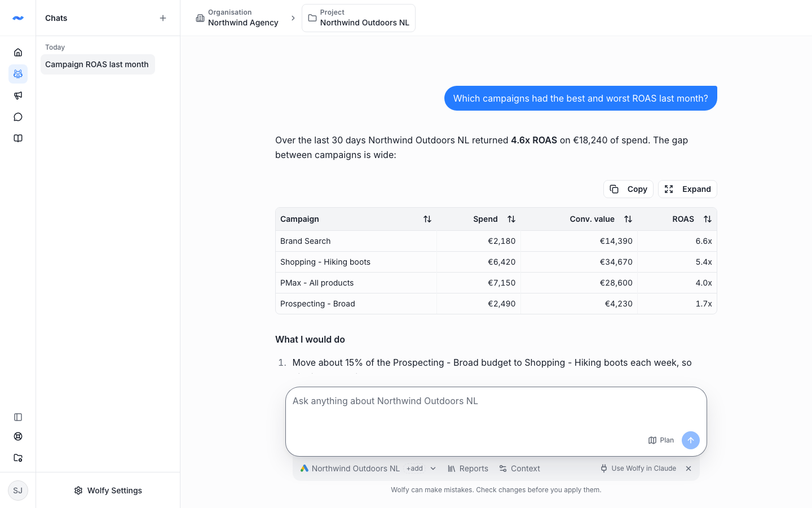
Task: Open the lifebuoy help icon
Action: (x=18, y=436)
